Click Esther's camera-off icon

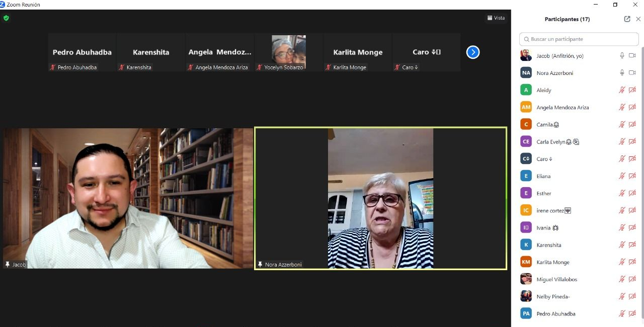(632, 193)
